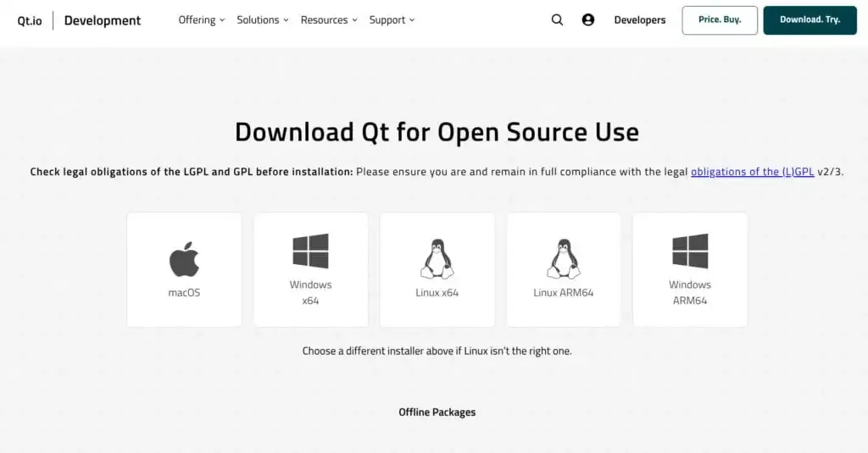Expand the Offering menu
This screenshot has height=453, width=868.
pos(202,20)
